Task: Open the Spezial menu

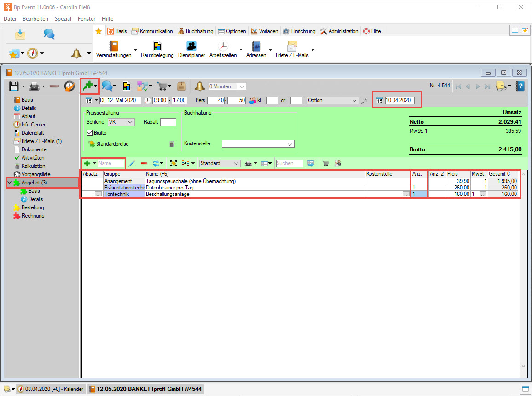Action: [63, 19]
